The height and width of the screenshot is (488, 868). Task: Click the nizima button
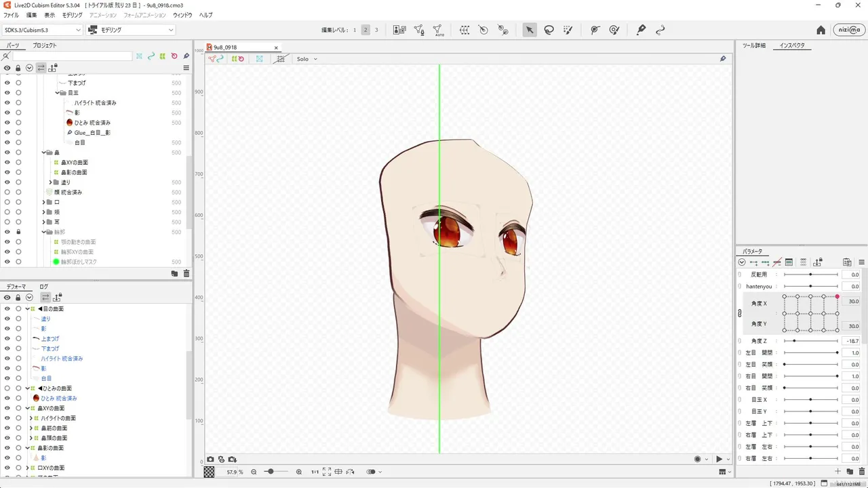848,30
